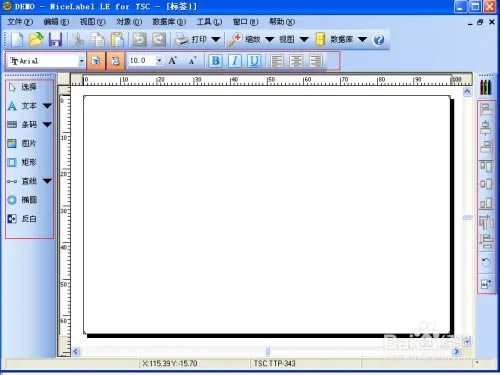Click the New label document icon

pyautogui.click(x=17, y=40)
